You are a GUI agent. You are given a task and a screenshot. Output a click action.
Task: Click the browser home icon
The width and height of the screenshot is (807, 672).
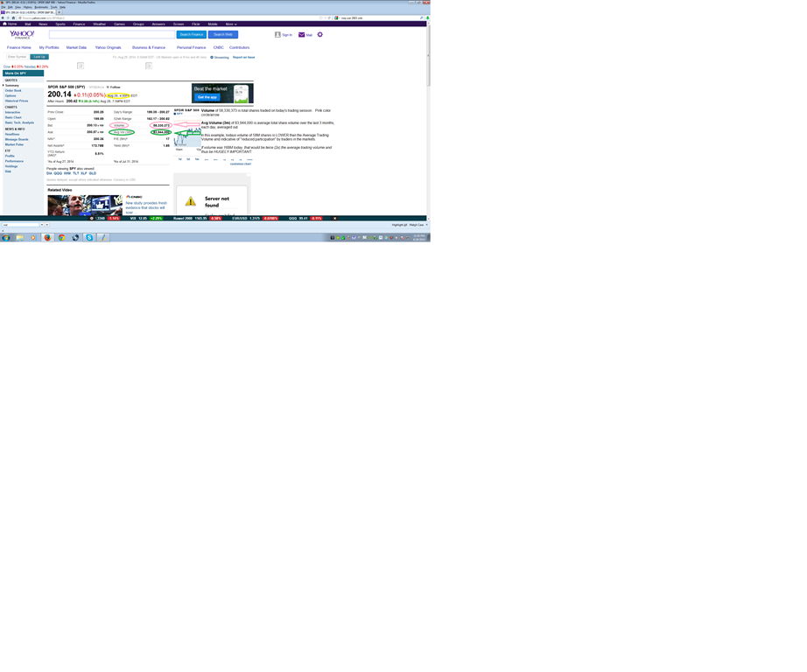(13, 18)
